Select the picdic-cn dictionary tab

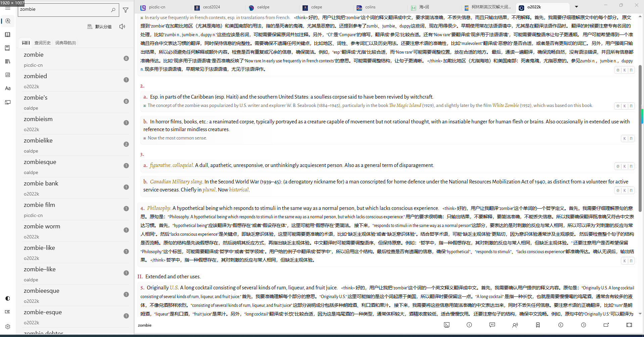coord(157,7)
